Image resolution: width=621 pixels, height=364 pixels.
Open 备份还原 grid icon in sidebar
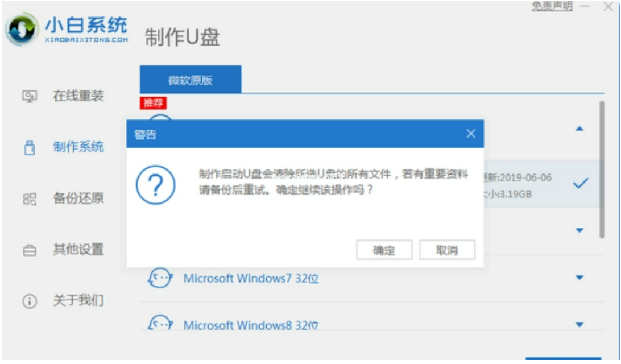pyautogui.click(x=30, y=198)
